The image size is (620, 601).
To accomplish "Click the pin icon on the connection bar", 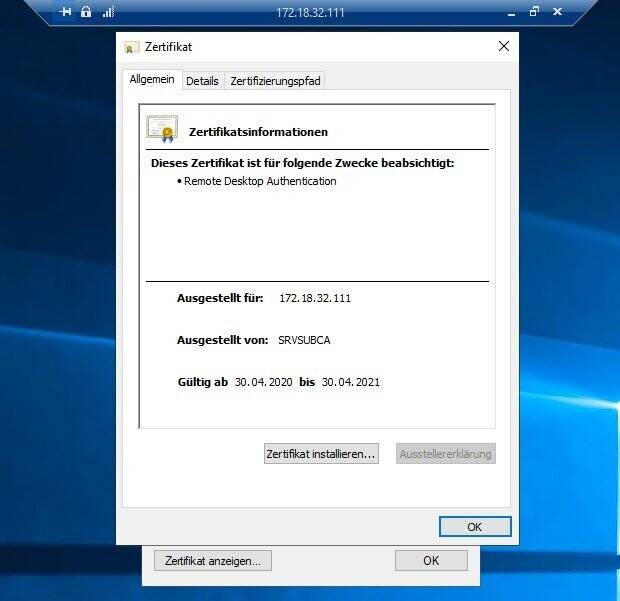I will (66, 12).
